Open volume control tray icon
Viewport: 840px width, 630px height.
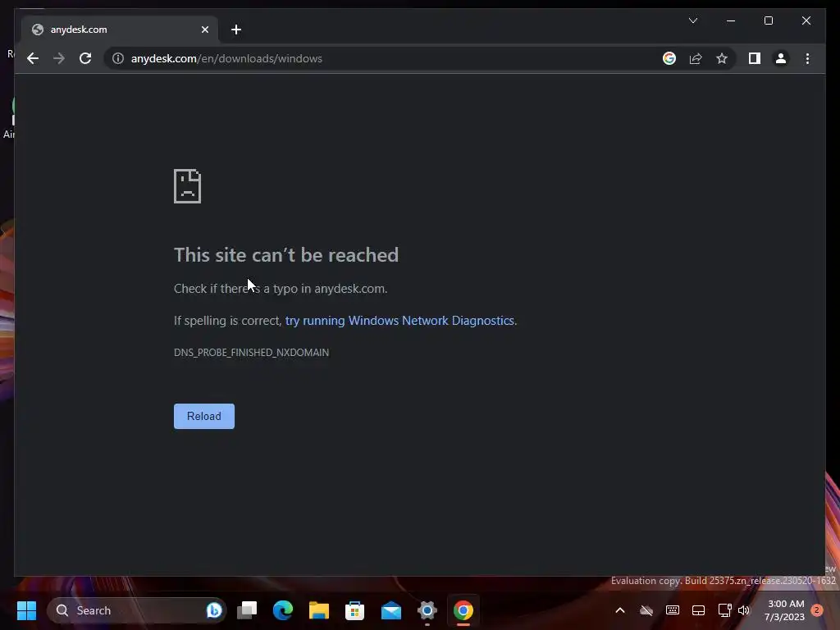click(x=744, y=610)
